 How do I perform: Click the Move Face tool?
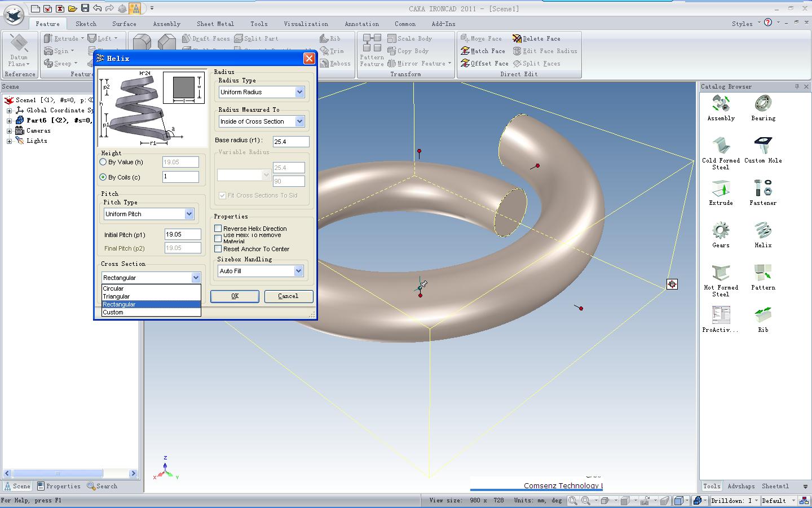[481, 38]
